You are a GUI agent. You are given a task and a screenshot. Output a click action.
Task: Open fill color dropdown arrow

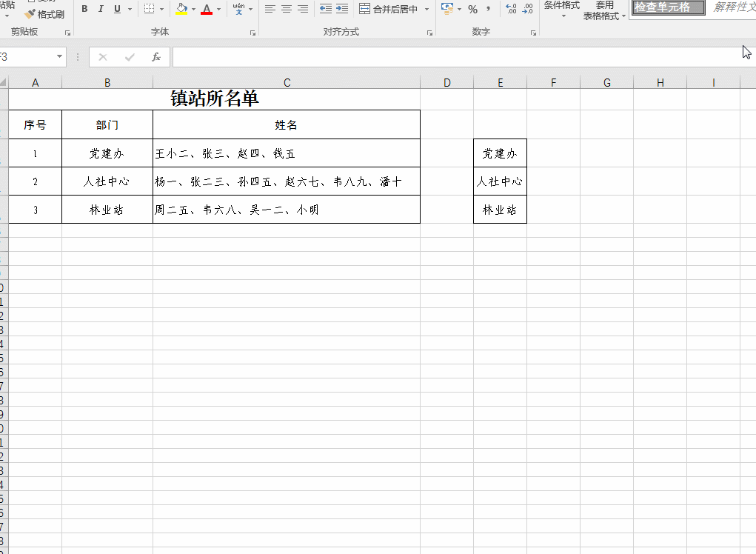[193, 9]
